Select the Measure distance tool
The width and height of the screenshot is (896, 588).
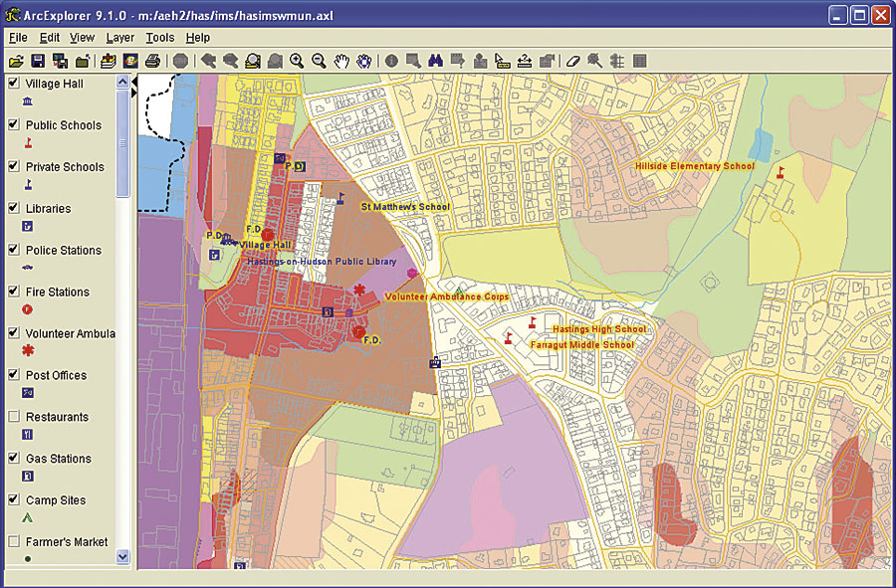(x=503, y=62)
